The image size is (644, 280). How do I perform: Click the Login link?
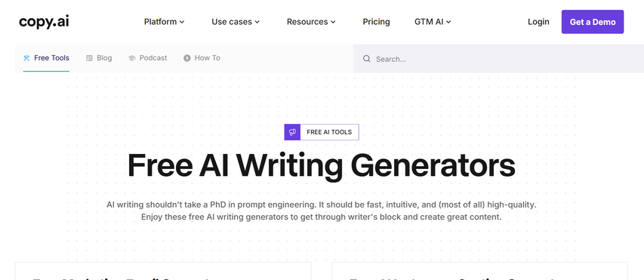point(538,22)
